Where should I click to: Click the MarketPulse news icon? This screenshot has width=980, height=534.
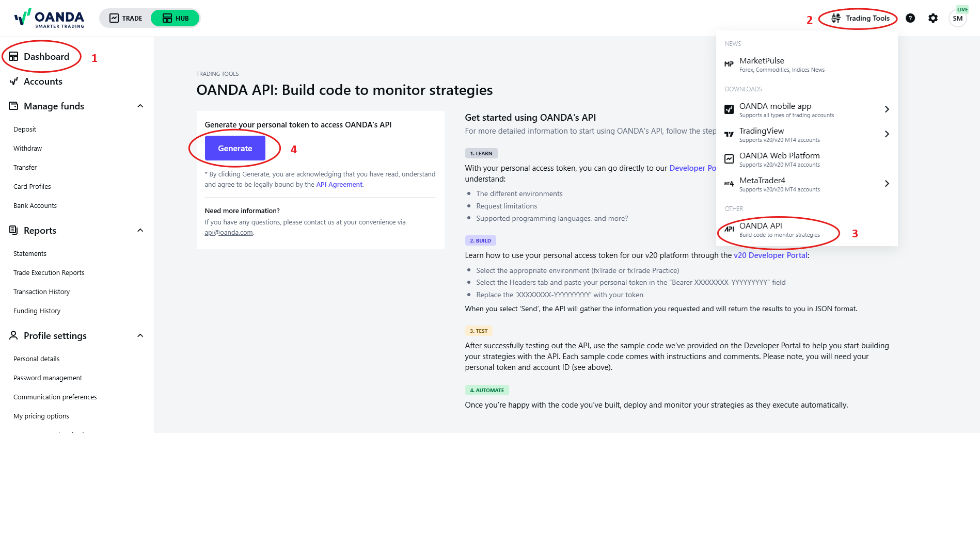(729, 64)
